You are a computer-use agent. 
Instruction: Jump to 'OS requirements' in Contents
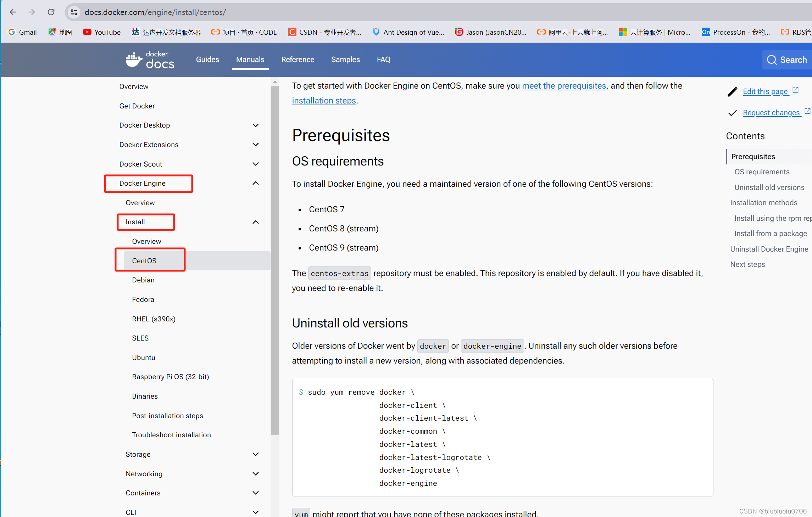click(x=762, y=172)
